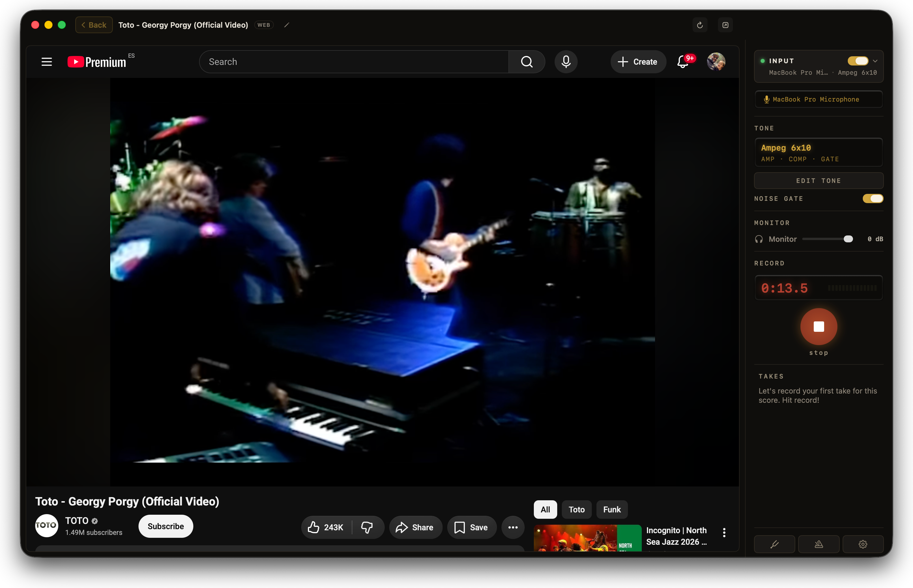Open the page in external browser icon
Screen dimensions: 913x588
tap(725, 25)
